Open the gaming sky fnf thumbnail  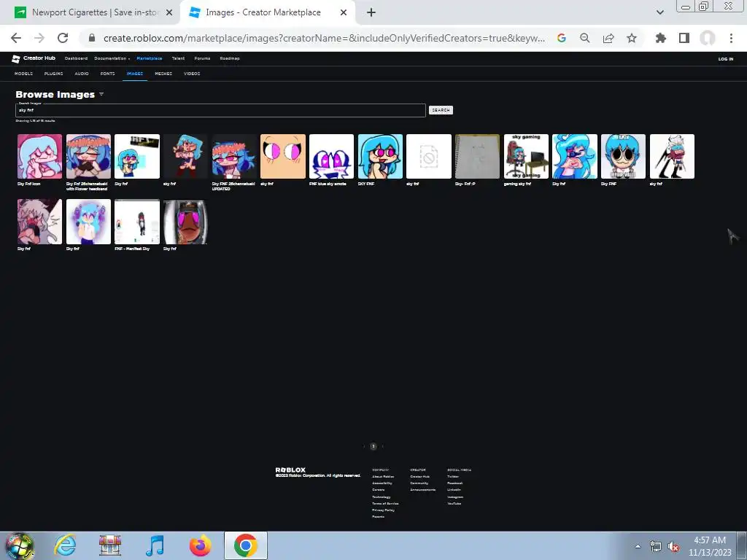(x=526, y=156)
